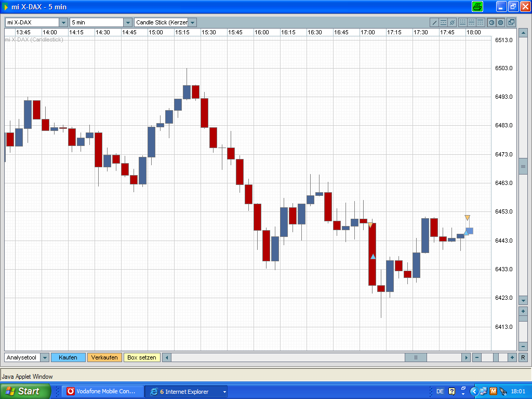This screenshot has width=532, height=399.
Task: Open the Analysetool dropdown arrow
Action: 45,357
